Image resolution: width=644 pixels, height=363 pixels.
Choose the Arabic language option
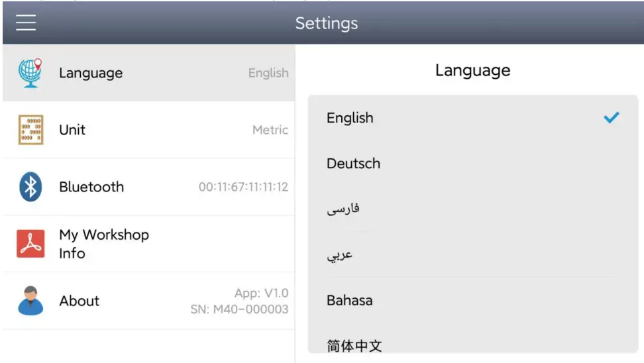point(473,254)
